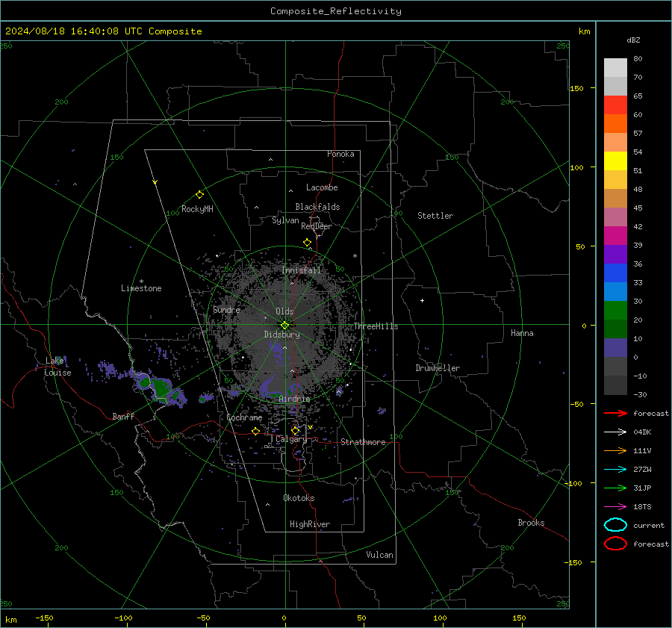Screen dimensions: 672x628
Task: Pick the red 65 dBZ color swatch
Action: [615, 105]
